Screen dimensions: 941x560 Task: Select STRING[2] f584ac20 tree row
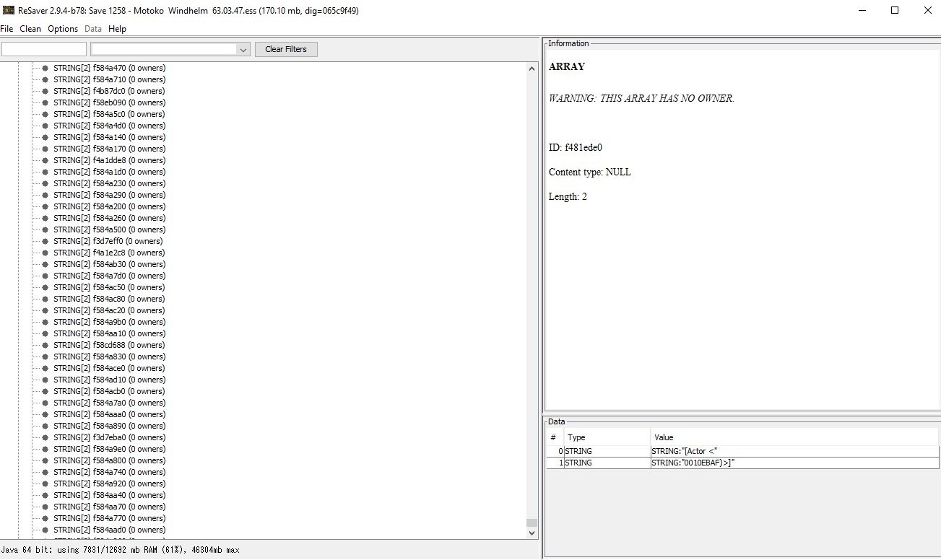tap(109, 310)
